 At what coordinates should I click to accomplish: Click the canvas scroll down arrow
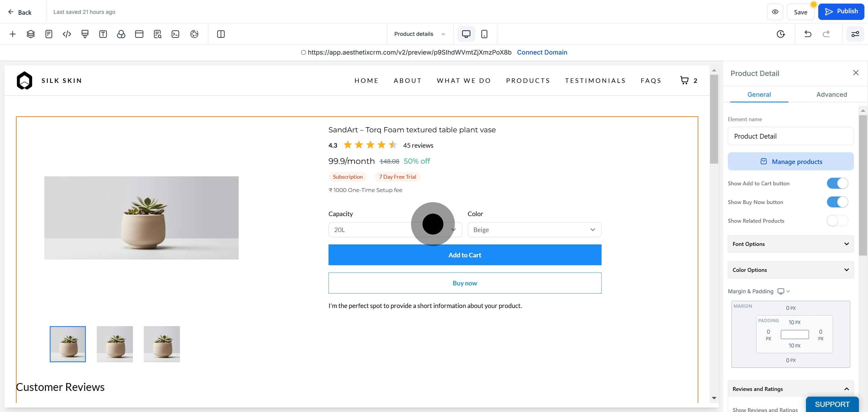click(714, 398)
